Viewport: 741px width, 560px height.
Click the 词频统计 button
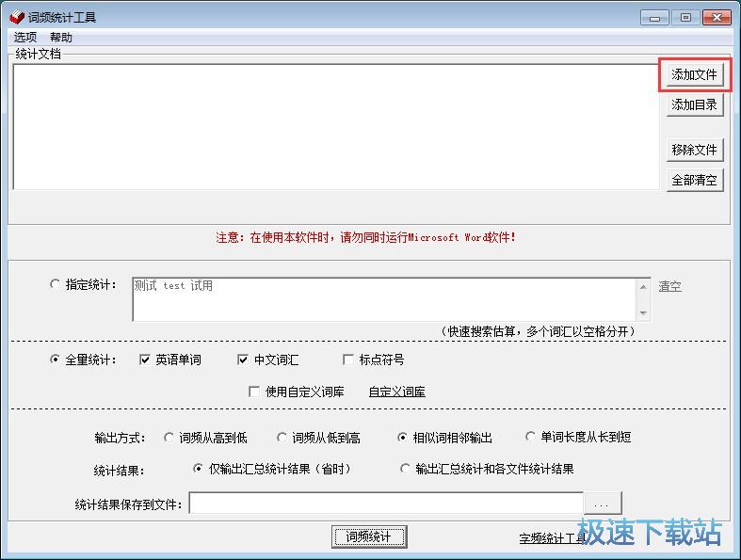(369, 536)
